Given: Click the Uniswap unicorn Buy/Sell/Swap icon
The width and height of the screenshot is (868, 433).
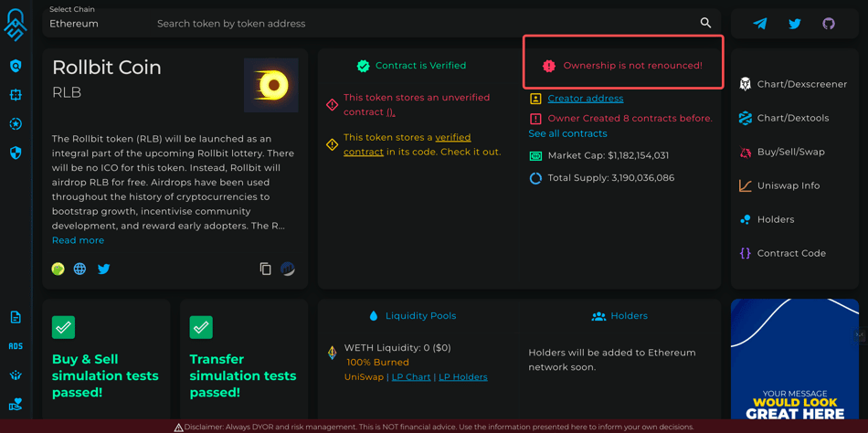Looking at the screenshot, I should pos(745,152).
